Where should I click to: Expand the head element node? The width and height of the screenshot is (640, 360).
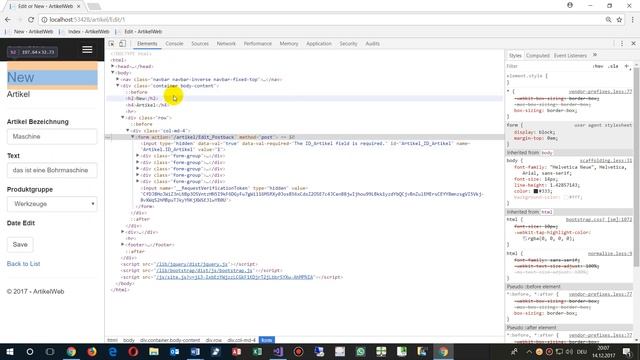[x=113, y=66]
